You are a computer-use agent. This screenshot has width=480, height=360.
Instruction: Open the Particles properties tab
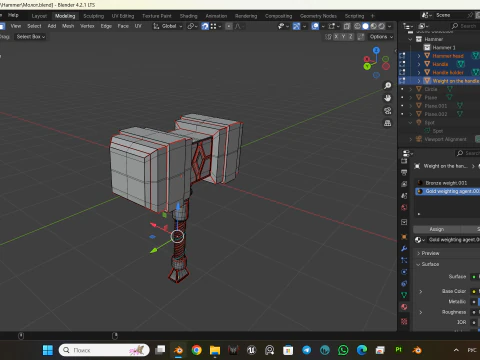point(404,260)
